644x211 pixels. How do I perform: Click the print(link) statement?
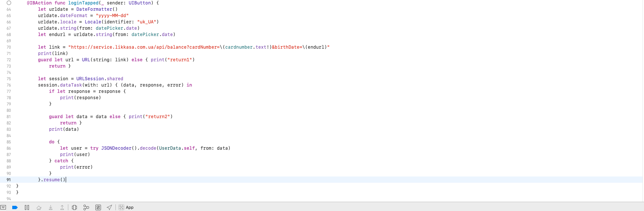coord(53,53)
